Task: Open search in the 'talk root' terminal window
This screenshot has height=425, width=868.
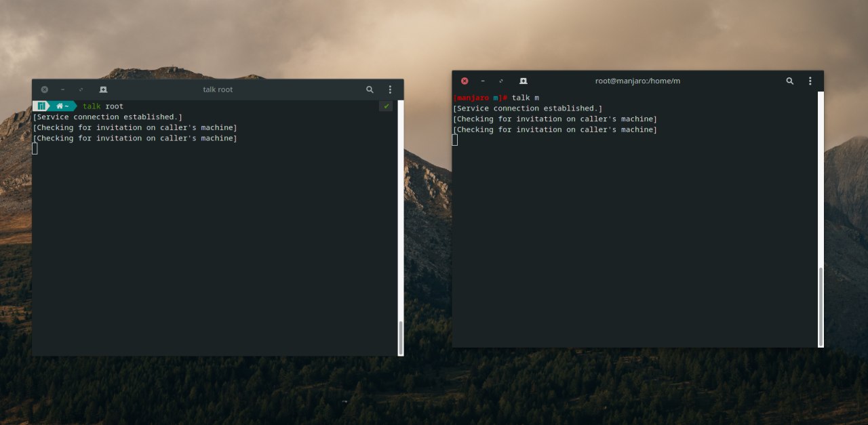Action: click(370, 89)
